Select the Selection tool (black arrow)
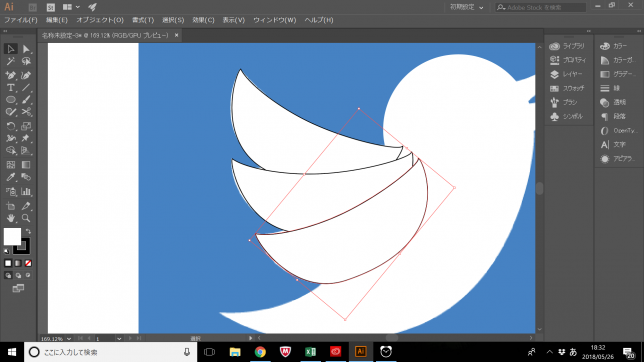 11,49
